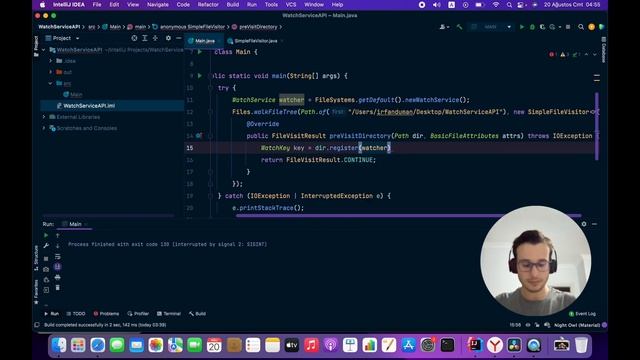Hide the Project panel with minus icon
This screenshot has height=360, width=640.
(178, 38)
